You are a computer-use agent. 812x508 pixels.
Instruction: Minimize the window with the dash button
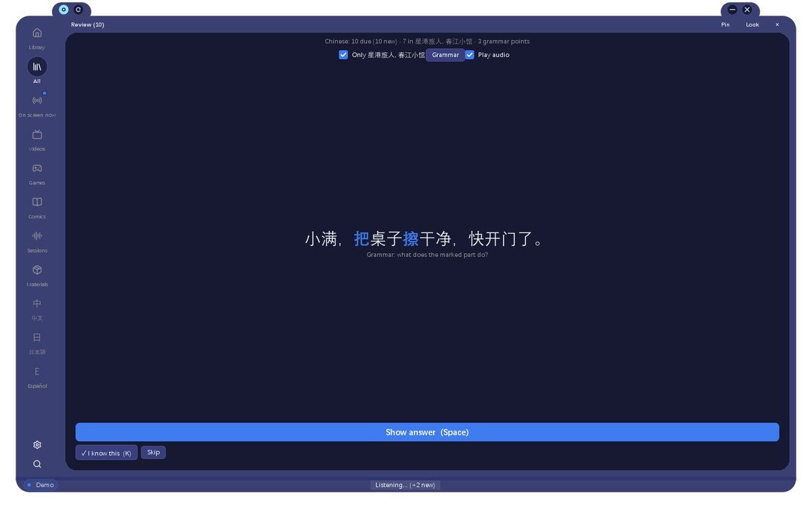click(732, 9)
